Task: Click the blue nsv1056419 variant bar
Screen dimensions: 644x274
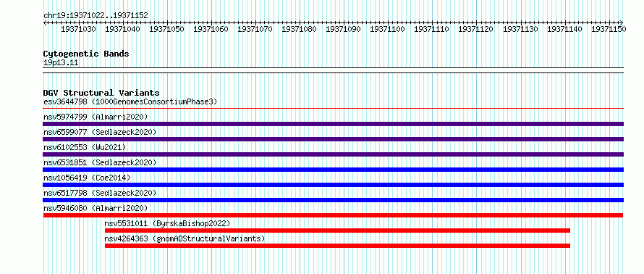Action: pyautogui.click(x=334, y=185)
